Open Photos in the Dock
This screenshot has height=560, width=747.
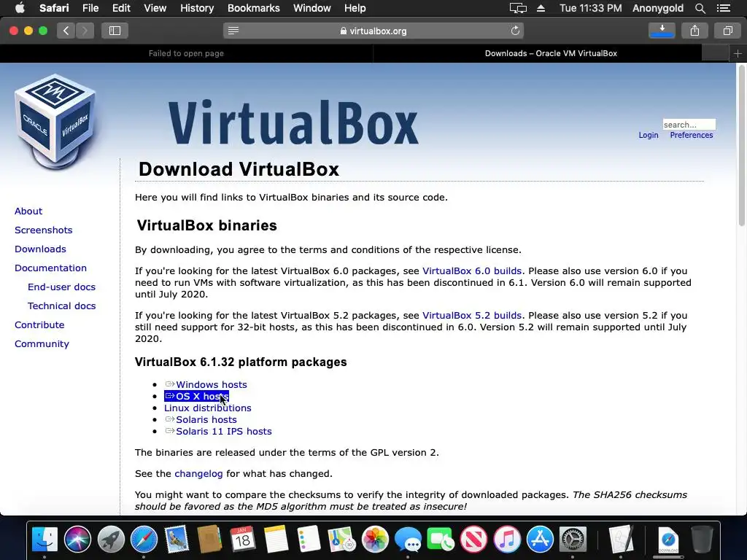point(375,539)
